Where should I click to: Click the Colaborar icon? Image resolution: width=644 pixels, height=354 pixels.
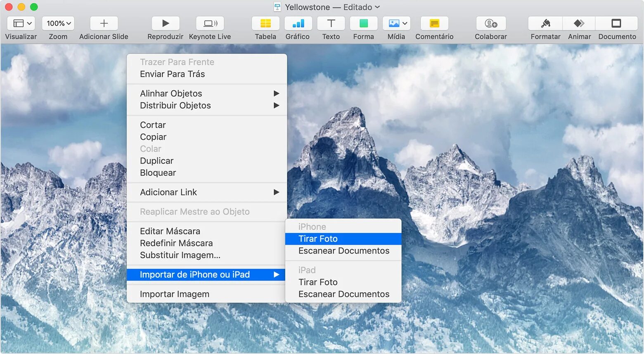491,24
